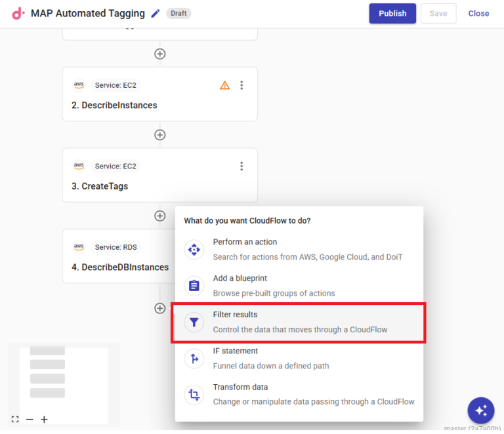Click the DoiT logo in the header
The image size is (504, 434).
pos(18,13)
